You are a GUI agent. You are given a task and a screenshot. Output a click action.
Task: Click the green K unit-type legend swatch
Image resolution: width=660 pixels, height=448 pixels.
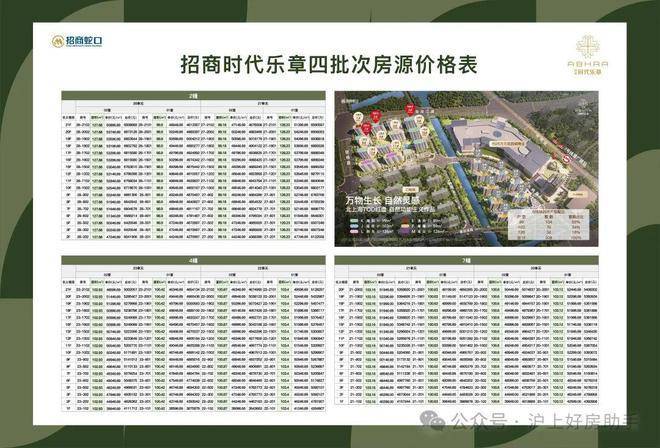354,220
